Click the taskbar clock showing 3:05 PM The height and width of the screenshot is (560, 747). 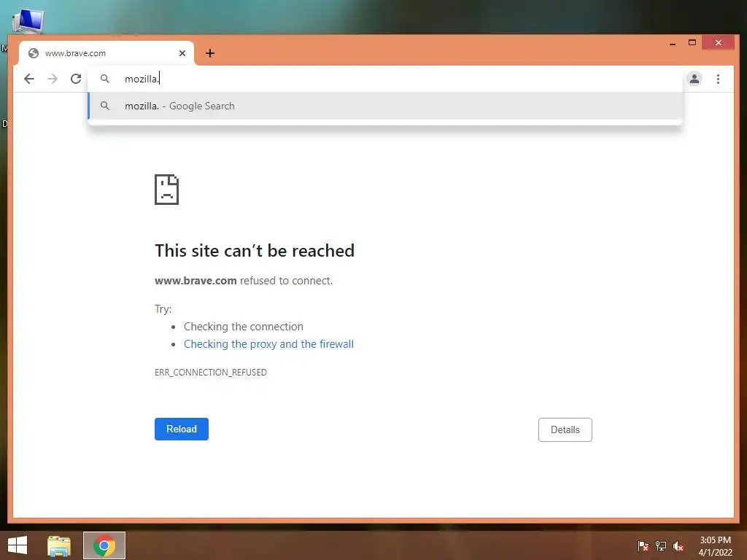pos(715,546)
